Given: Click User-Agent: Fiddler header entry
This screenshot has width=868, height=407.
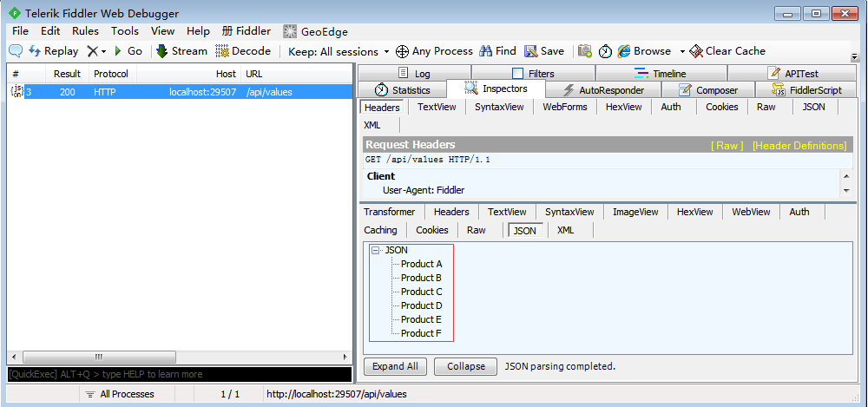Looking at the screenshot, I should pyautogui.click(x=424, y=190).
